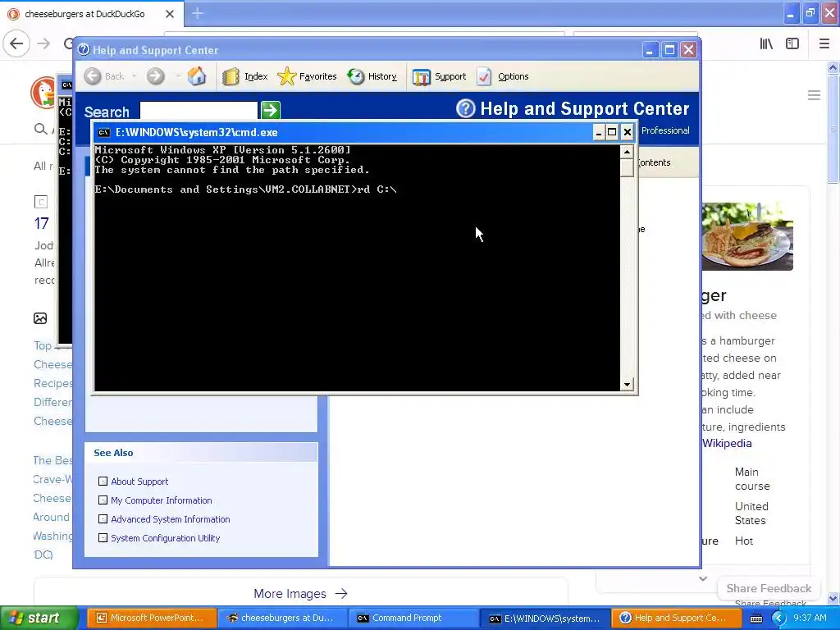The image size is (840, 630).
Task: Open About Support link
Action: (x=139, y=482)
